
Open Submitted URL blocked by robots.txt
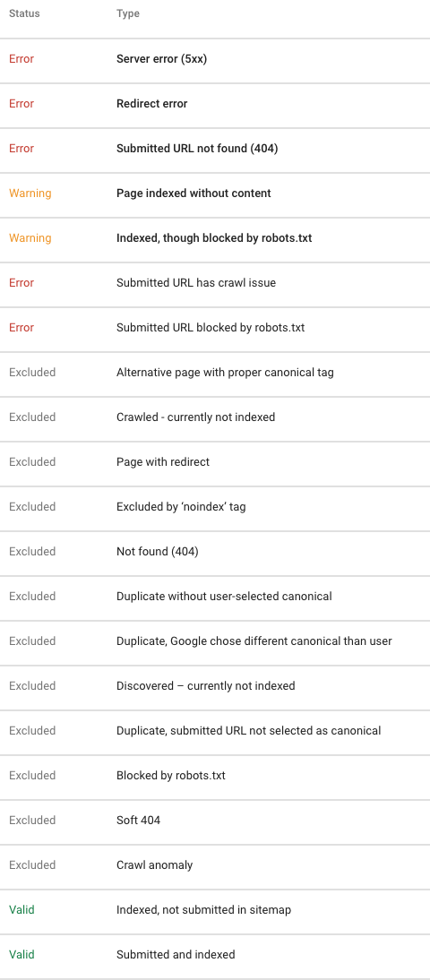point(215,328)
